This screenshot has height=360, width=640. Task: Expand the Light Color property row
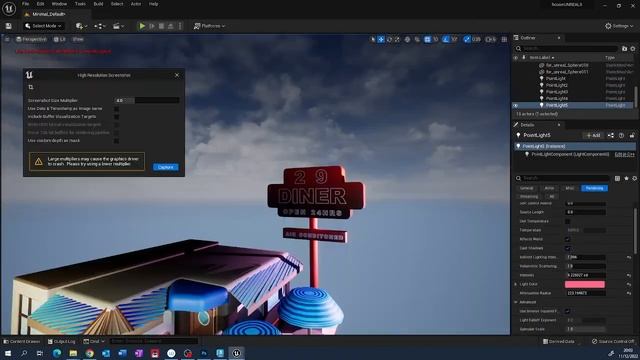click(516, 284)
